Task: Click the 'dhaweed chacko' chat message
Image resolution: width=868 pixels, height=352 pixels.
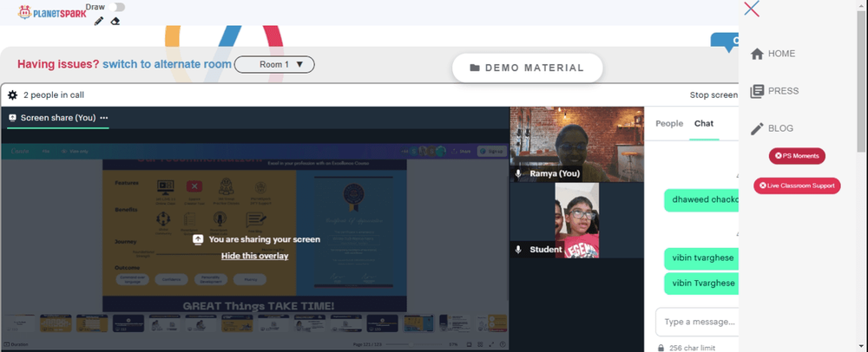Action: coord(701,199)
